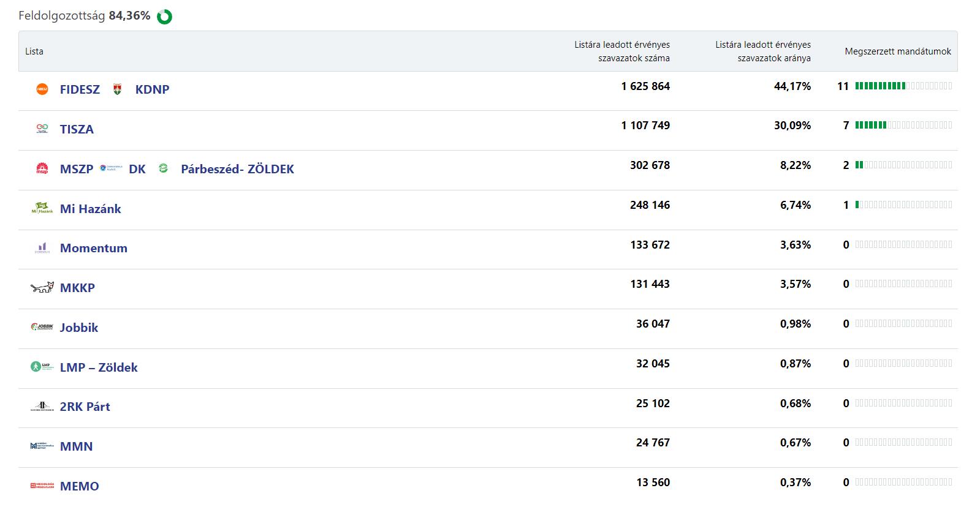
Task: Open the LMP – Zöldek list link
Action: coord(99,367)
